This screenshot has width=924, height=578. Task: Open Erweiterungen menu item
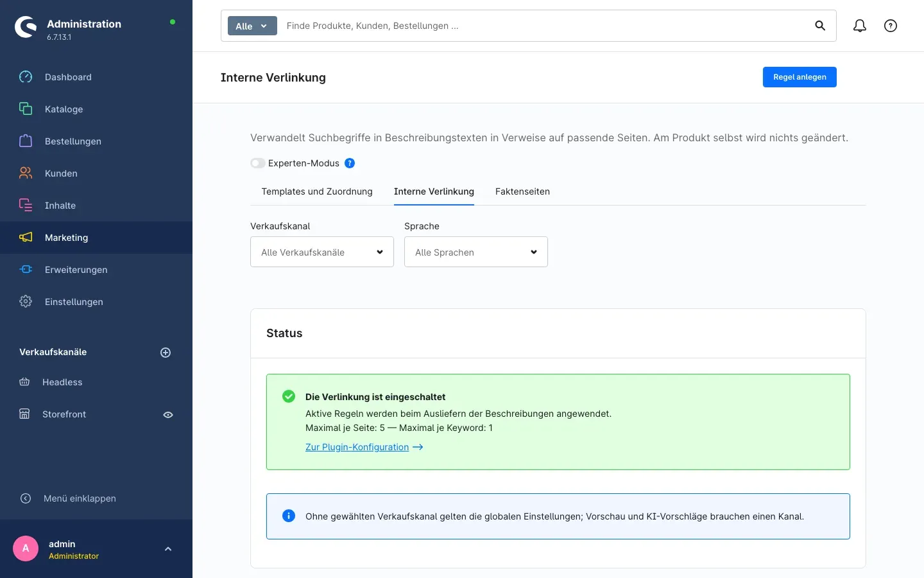(x=96, y=270)
